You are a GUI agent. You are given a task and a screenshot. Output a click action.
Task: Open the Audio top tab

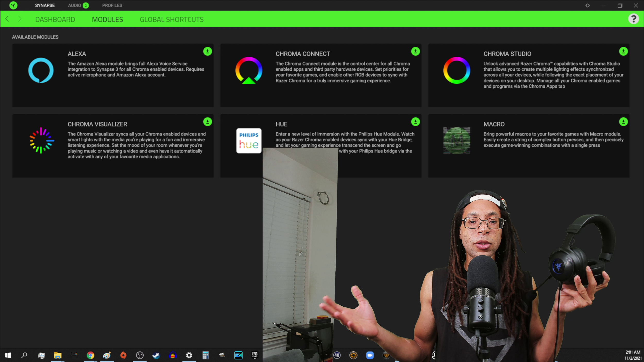(74, 5)
